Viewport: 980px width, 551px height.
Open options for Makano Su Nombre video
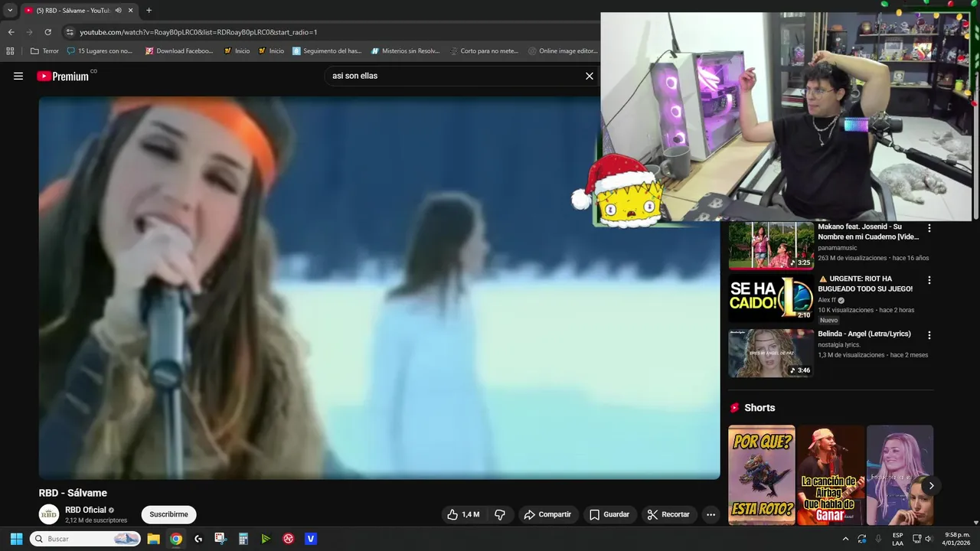(929, 228)
